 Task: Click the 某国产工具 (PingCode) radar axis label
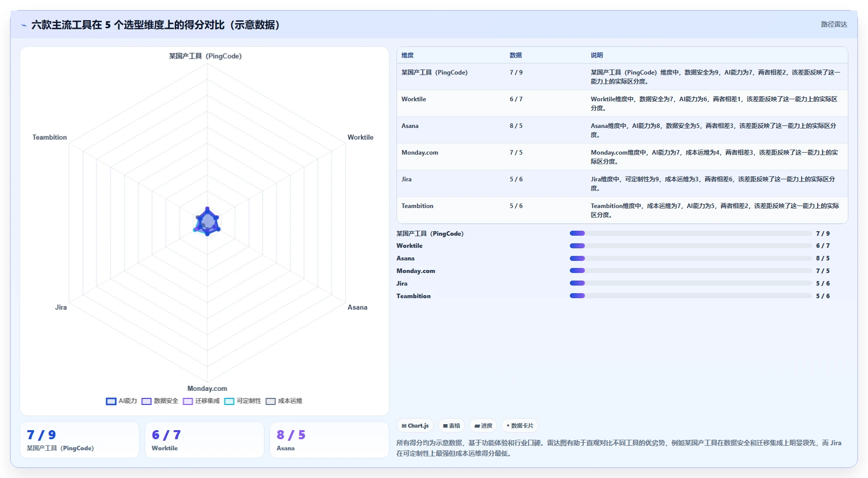point(205,56)
